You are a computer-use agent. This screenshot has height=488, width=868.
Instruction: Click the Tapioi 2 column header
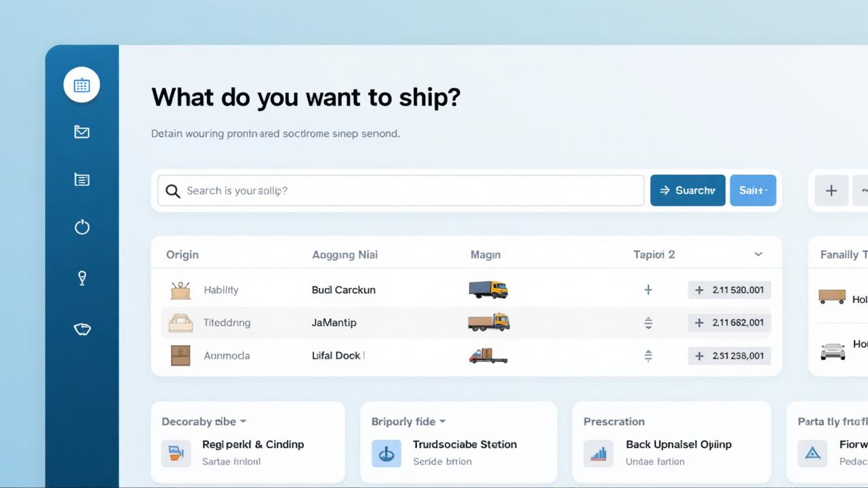pos(654,255)
